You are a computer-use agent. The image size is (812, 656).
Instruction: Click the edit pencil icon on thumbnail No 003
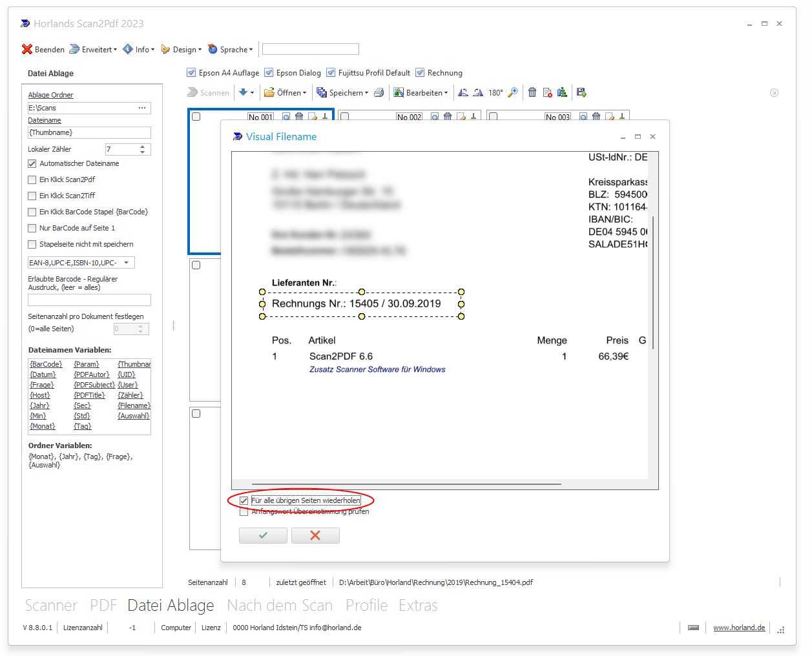[609, 117]
